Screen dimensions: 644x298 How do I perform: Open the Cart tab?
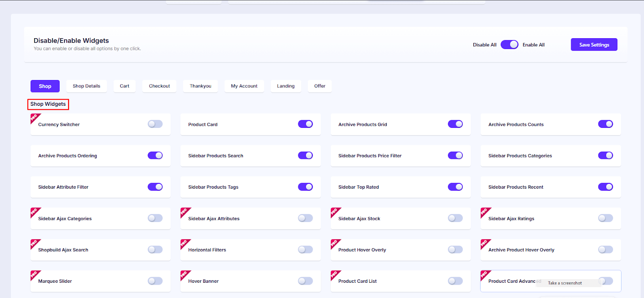point(124,86)
